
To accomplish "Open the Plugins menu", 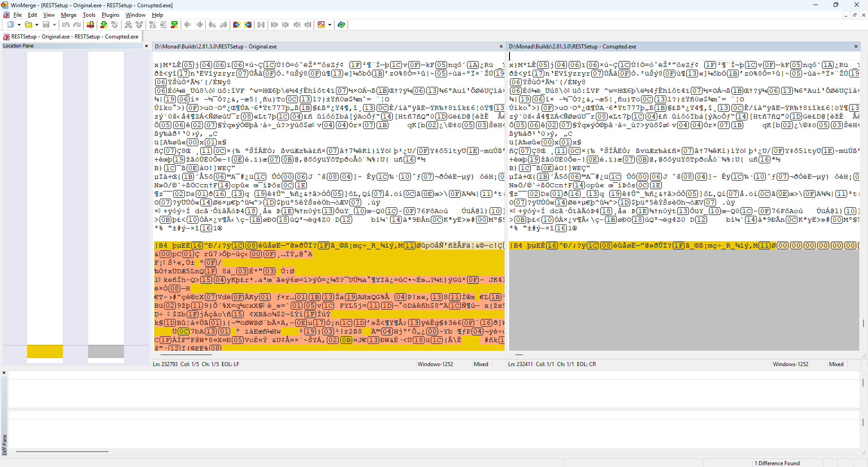I will pos(110,15).
